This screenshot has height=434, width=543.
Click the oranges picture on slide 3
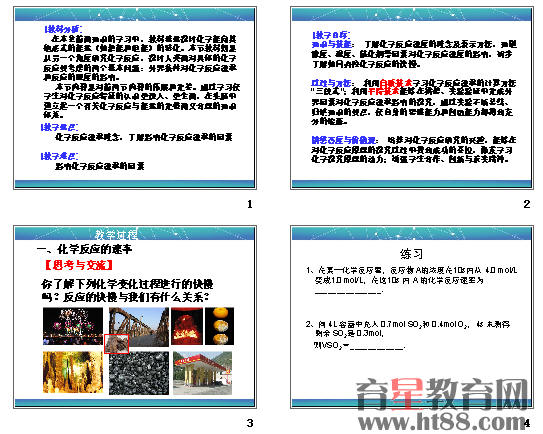[x=220, y=326]
